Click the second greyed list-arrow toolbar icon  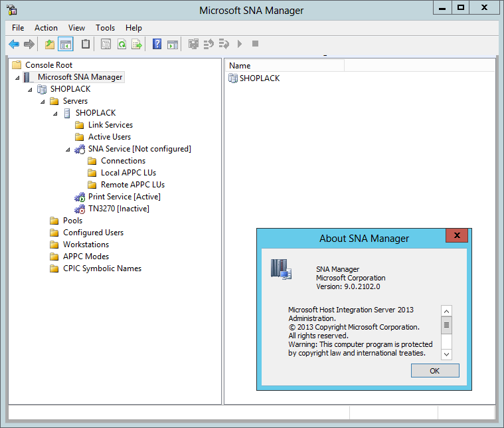pos(224,44)
